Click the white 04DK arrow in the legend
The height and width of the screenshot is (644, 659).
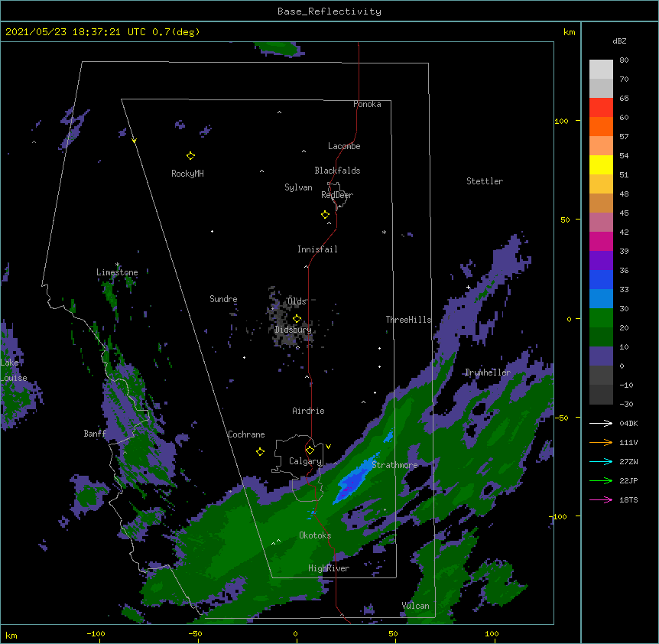601,423
